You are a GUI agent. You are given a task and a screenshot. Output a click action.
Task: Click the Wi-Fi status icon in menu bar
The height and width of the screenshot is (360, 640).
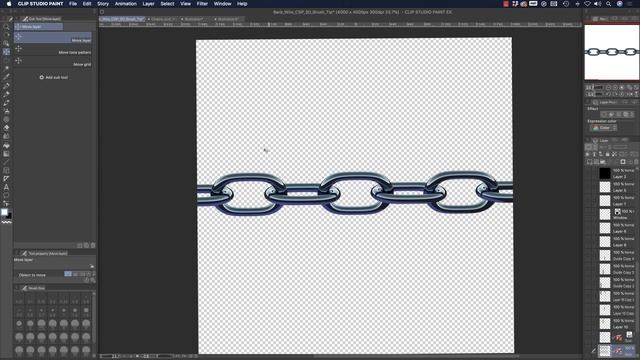[587, 4]
